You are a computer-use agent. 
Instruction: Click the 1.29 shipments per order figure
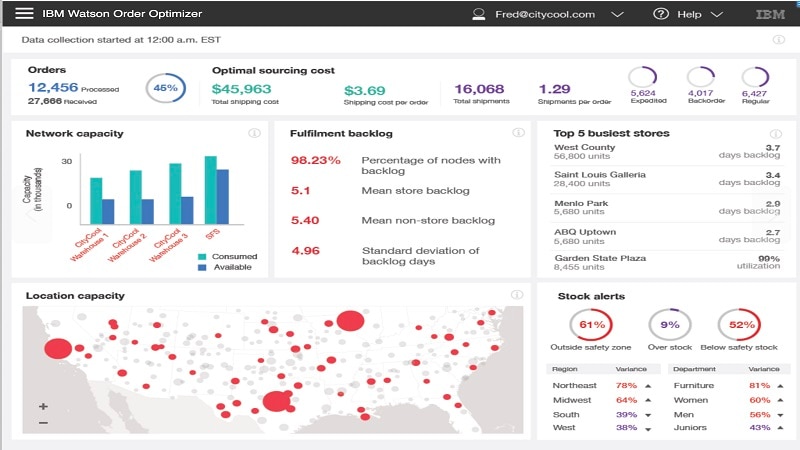pyautogui.click(x=555, y=89)
